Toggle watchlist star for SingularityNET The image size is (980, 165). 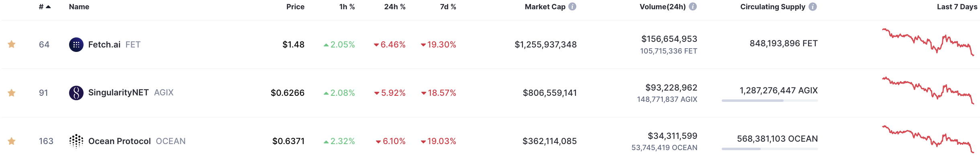click(12, 93)
